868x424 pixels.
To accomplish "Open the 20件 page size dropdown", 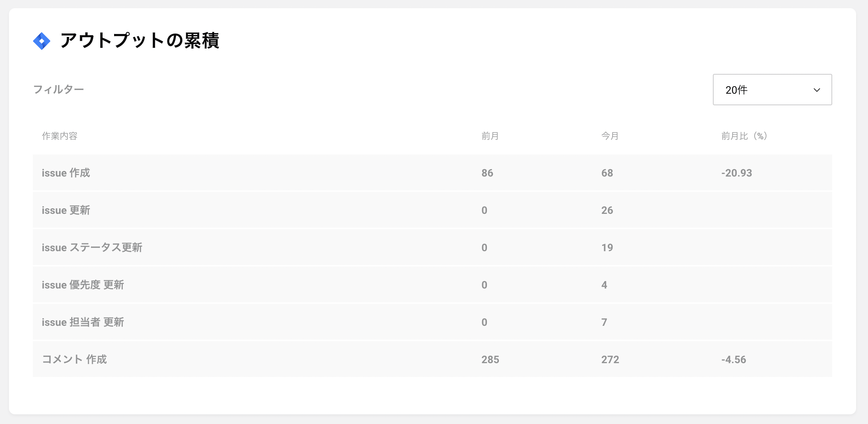I will pos(772,90).
